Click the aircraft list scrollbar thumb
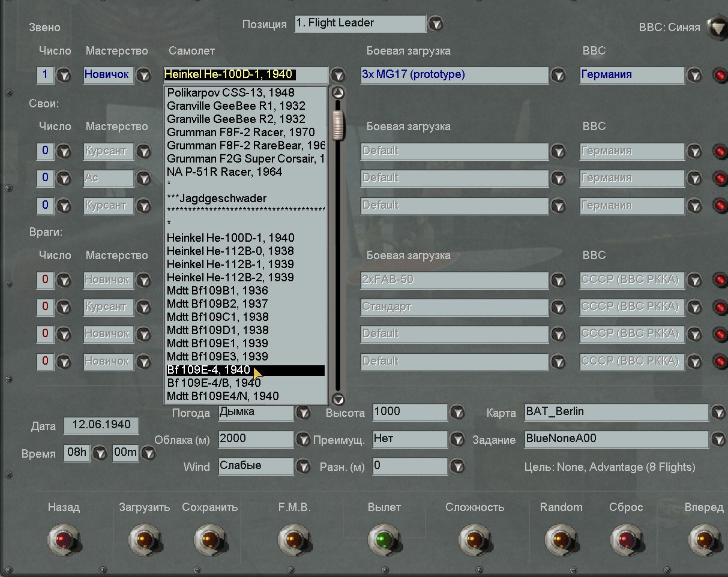Image resolution: width=728 pixels, height=577 pixels. tap(338, 124)
